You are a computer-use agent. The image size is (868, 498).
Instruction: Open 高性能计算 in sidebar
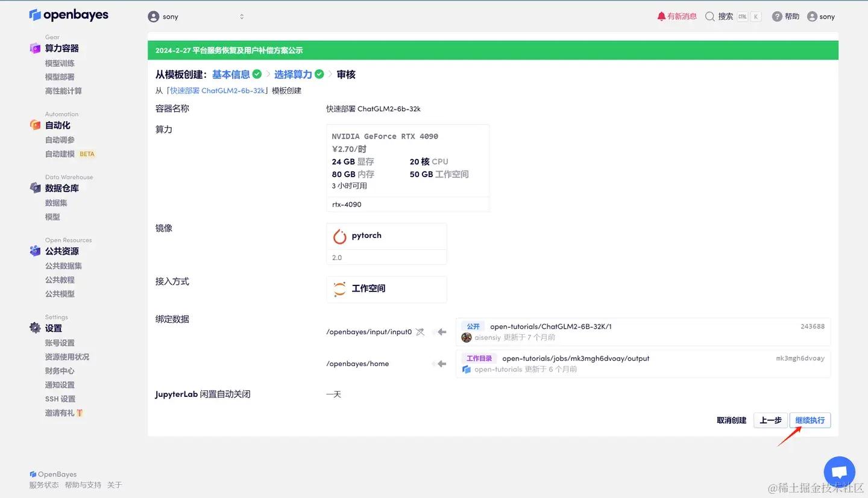(63, 91)
